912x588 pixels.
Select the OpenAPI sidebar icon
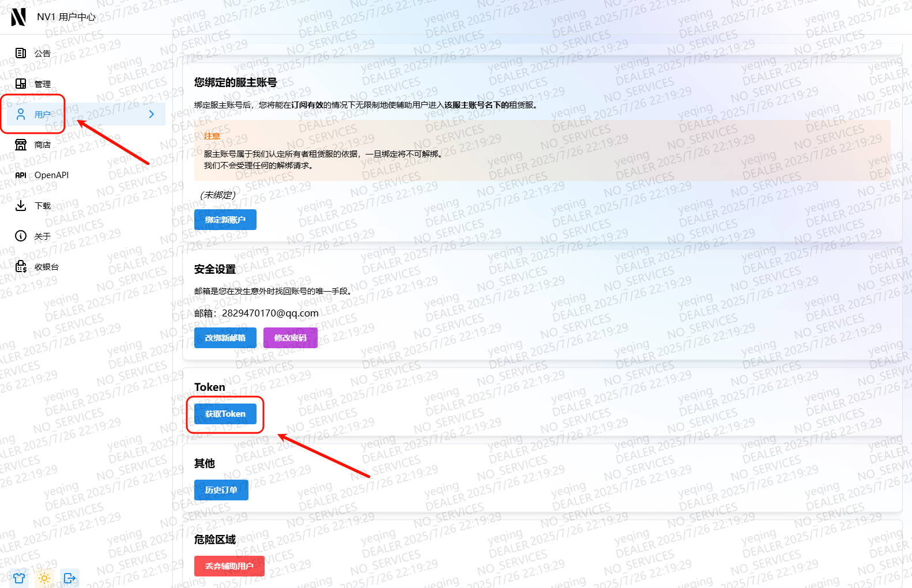[21, 175]
